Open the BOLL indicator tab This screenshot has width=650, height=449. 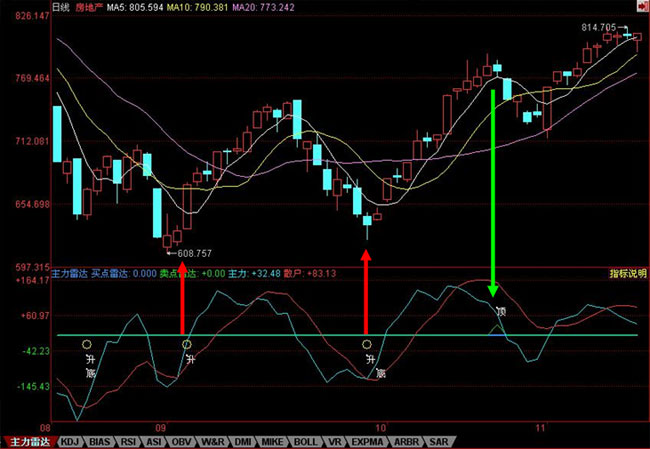[305, 441]
